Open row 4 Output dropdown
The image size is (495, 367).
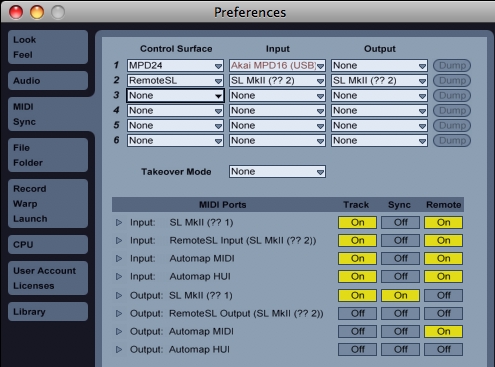[x=379, y=110]
